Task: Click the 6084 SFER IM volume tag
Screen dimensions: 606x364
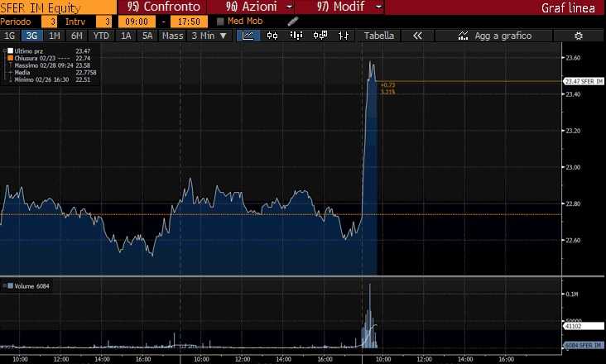Action: (583, 345)
